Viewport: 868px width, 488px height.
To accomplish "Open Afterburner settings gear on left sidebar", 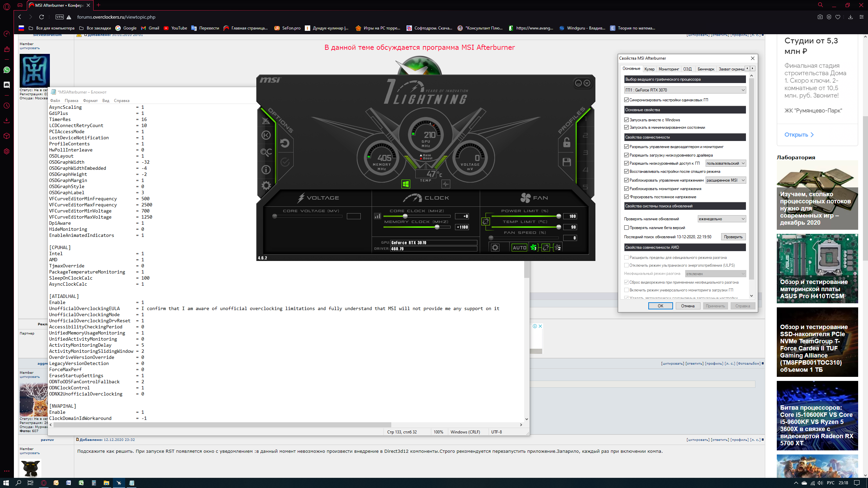I will click(266, 185).
